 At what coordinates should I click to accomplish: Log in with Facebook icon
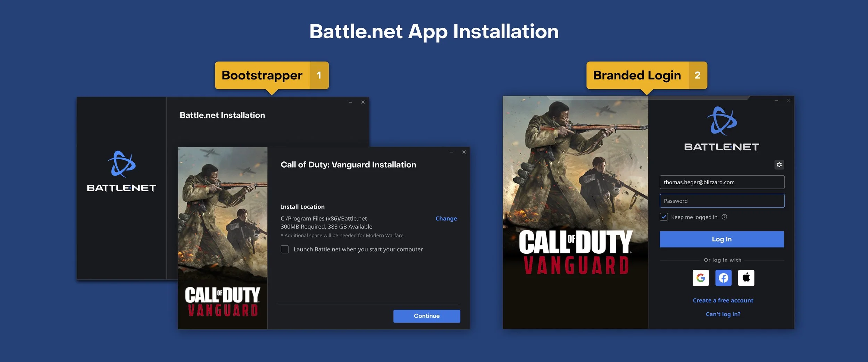pos(723,278)
